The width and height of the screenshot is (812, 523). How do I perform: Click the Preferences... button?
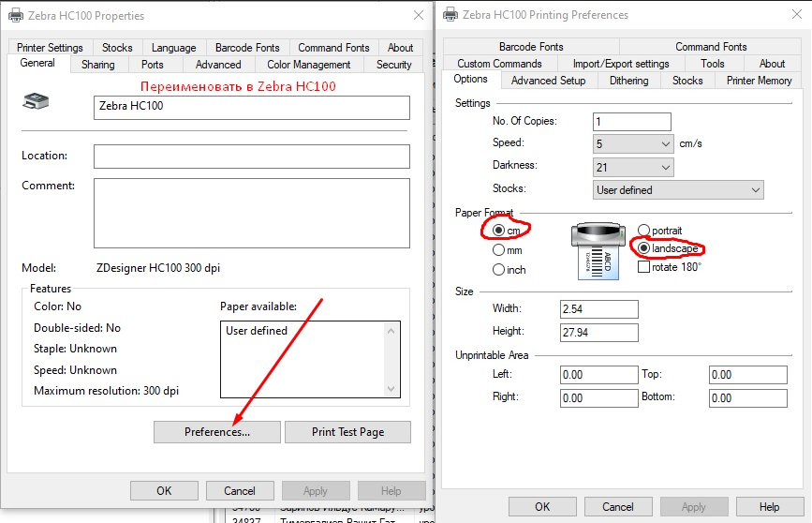coord(217,432)
